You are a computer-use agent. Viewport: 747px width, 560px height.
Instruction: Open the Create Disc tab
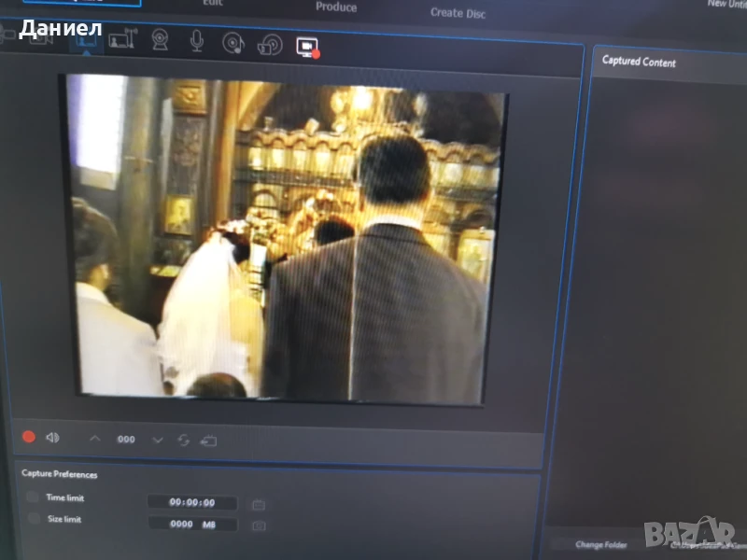click(x=458, y=13)
